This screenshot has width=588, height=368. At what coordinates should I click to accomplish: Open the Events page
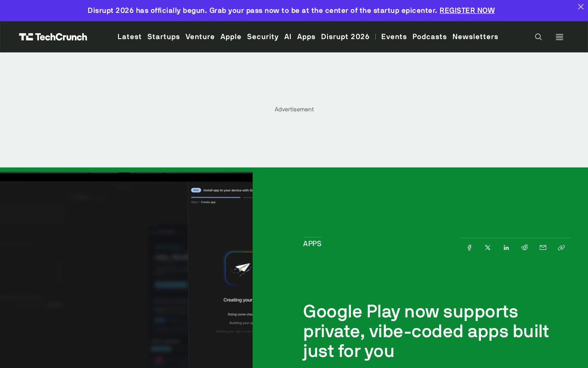pos(394,37)
